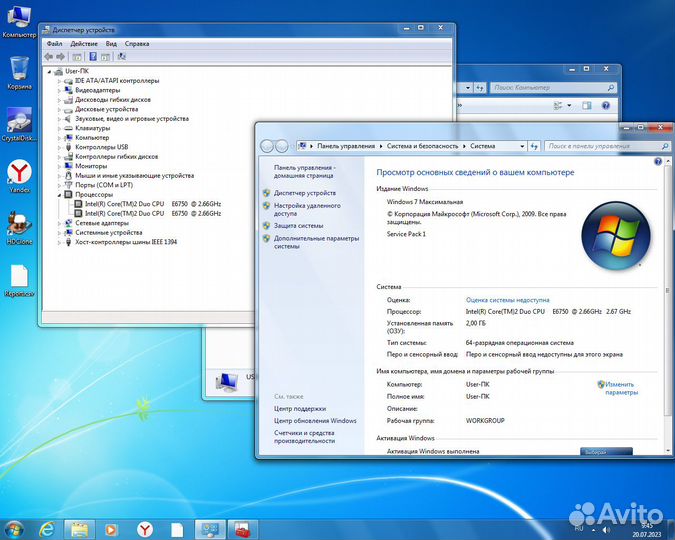This screenshot has height=540, width=675.
Task: Open Диспетчер устройств link in sidebar
Action: 305,193
